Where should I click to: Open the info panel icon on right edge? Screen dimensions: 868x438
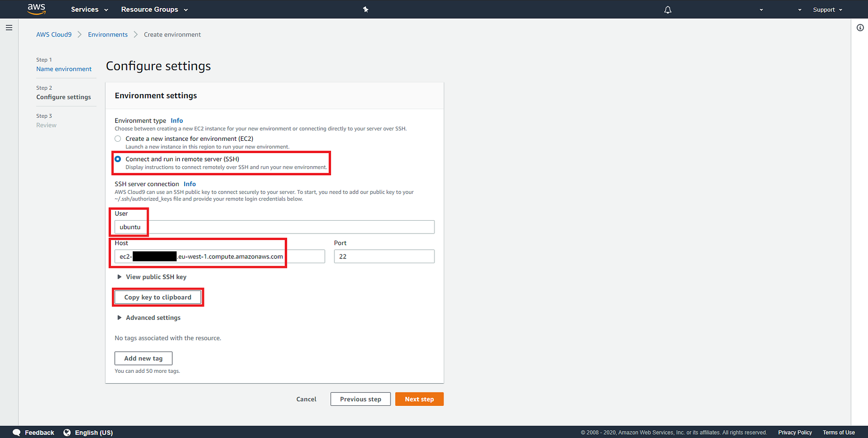coord(860,28)
